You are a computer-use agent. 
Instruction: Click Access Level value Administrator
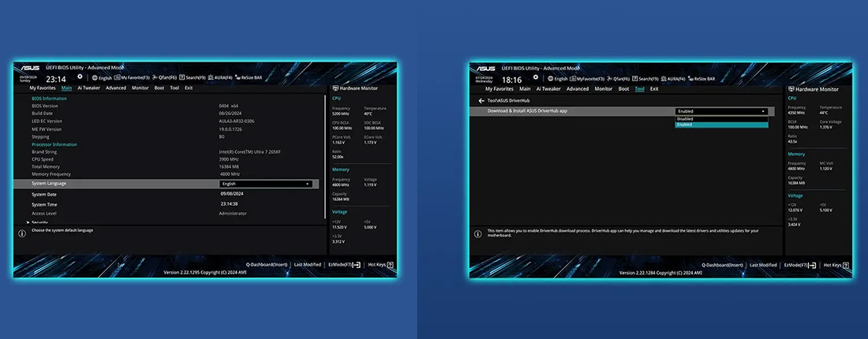[x=233, y=214]
